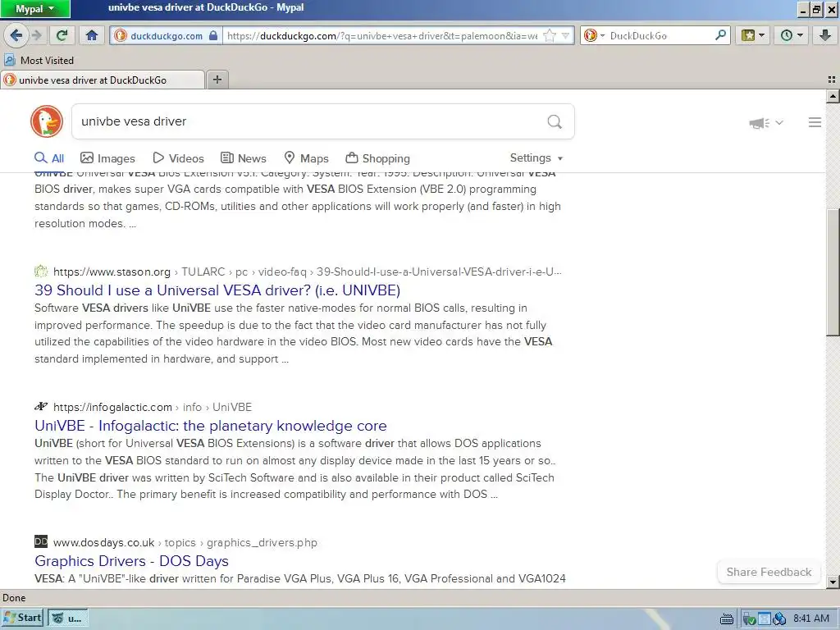Open the Mypal application menu
Screen dimensions: 840x630
[x=34, y=8]
